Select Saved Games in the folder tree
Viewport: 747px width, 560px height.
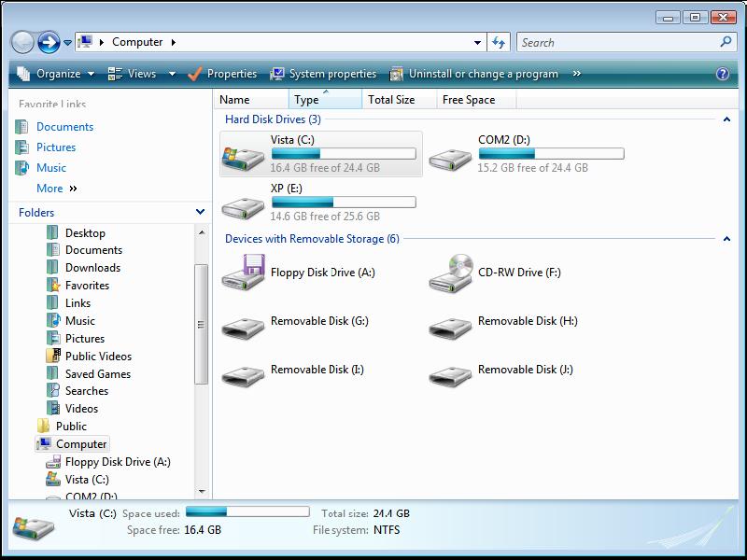click(98, 374)
